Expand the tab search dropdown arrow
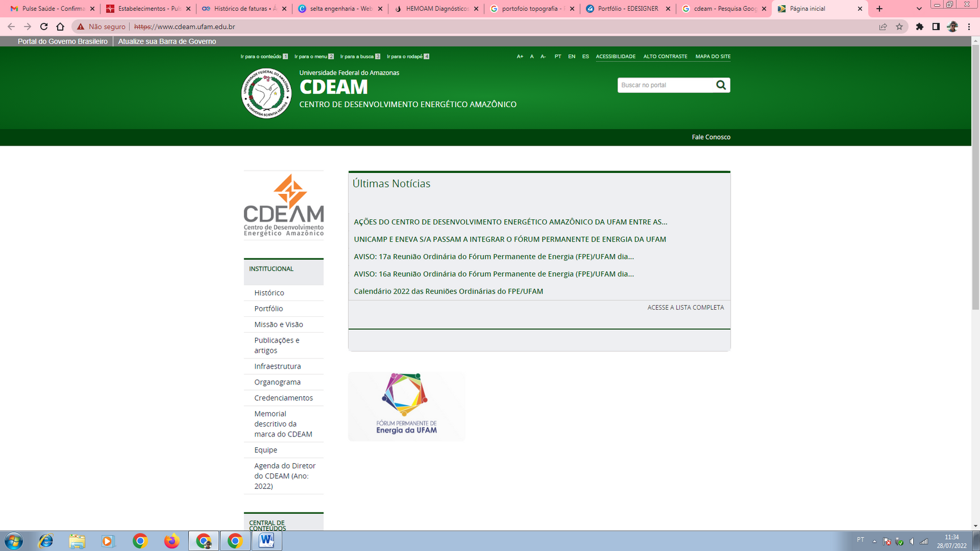This screenshot has height=551, width=980. [919, 9]
